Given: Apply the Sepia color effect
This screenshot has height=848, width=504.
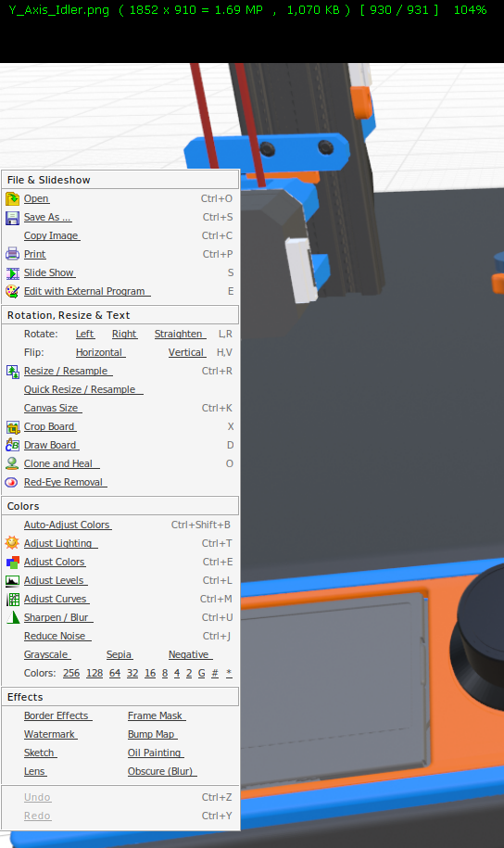Looking at the screenshot, I should pyautogui.click(x=120, y=655).
